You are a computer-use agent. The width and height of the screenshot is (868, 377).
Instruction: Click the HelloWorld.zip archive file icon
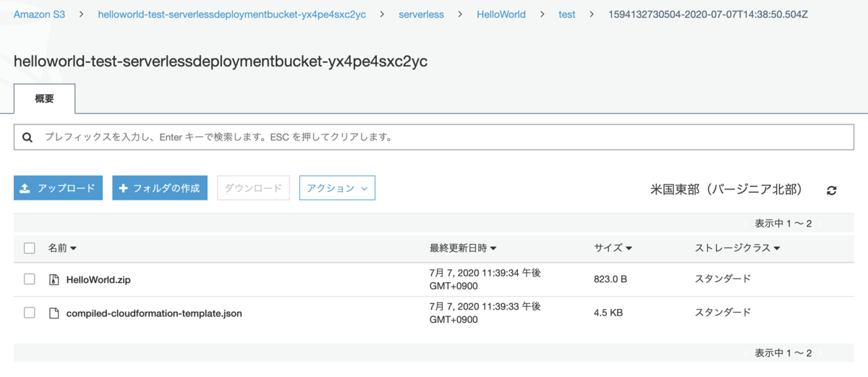pos(54,279)
